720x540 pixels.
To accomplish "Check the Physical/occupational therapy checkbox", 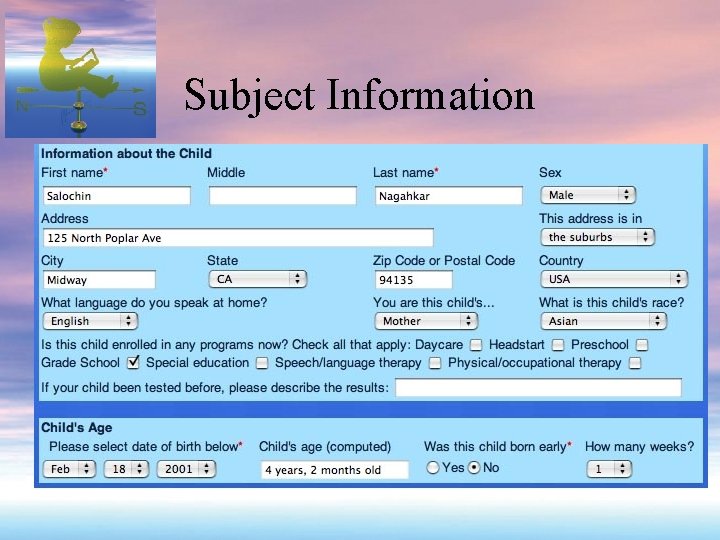I will 635,363.
